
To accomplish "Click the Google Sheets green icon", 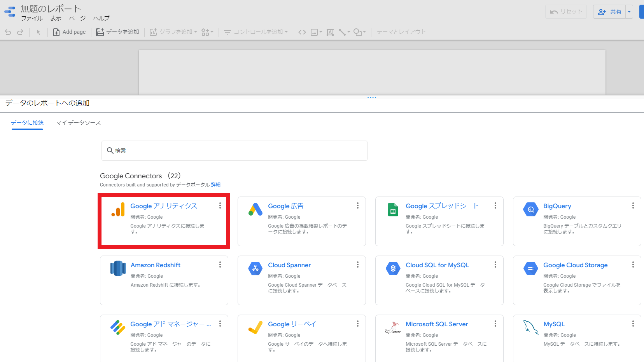I will (x=393, y=209).
